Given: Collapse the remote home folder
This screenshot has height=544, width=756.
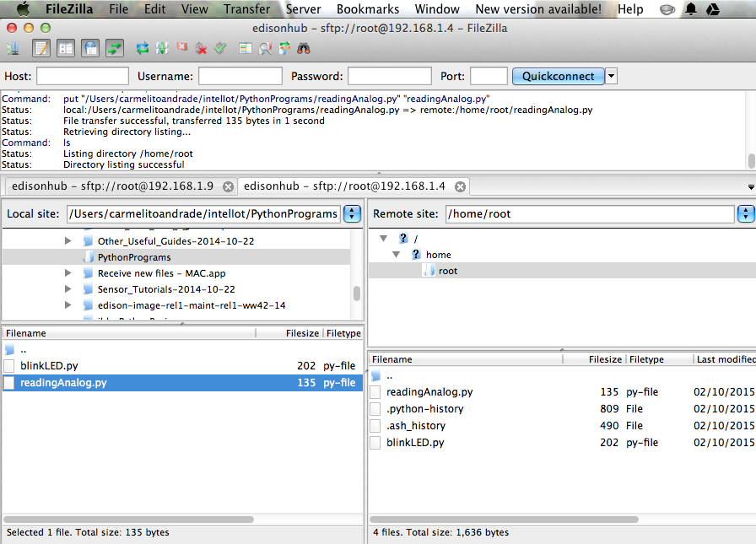Looking at the screenshot, I should coord(396,255).
